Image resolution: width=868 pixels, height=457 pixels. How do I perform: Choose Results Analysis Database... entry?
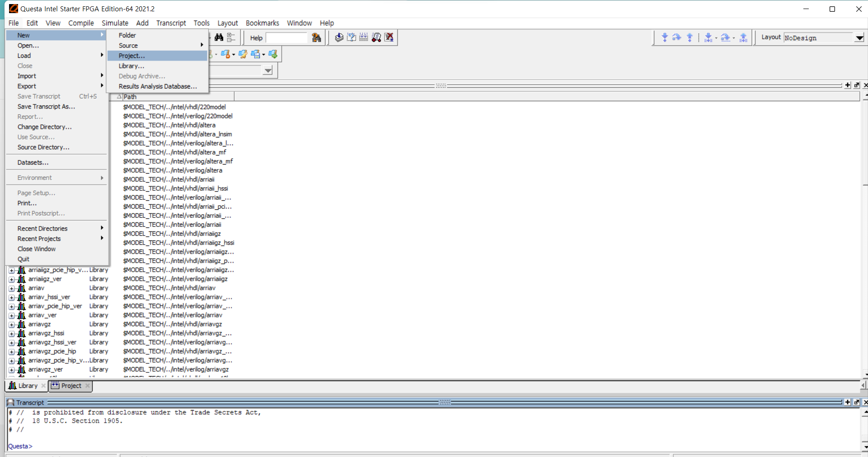pyautogui.click(x=157, y=86)
